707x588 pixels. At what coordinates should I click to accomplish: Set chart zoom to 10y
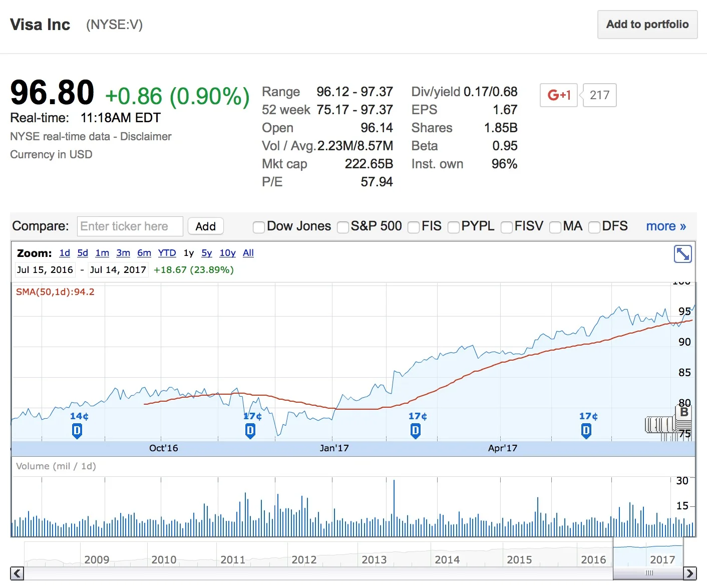tap(227, 253)
